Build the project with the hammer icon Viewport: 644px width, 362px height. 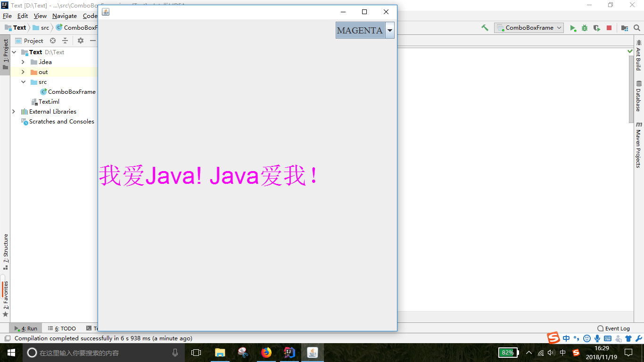pos(485,28)
